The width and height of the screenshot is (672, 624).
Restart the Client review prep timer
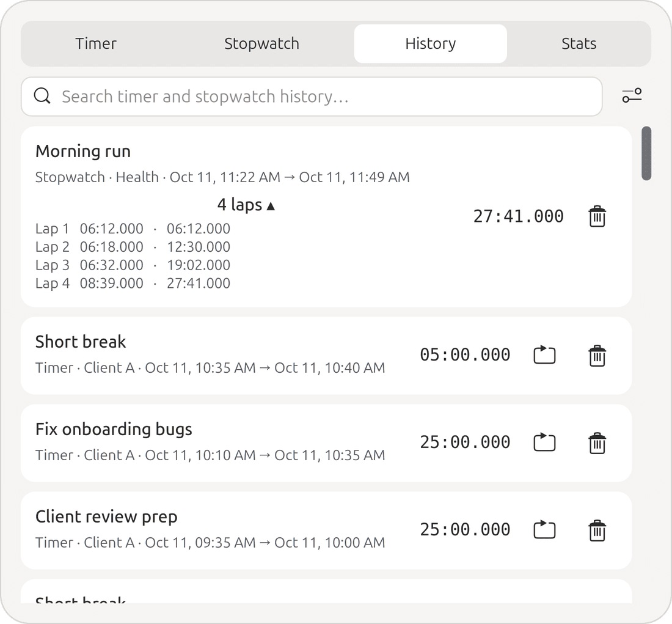pyautogui.click(x=544, y=530)
